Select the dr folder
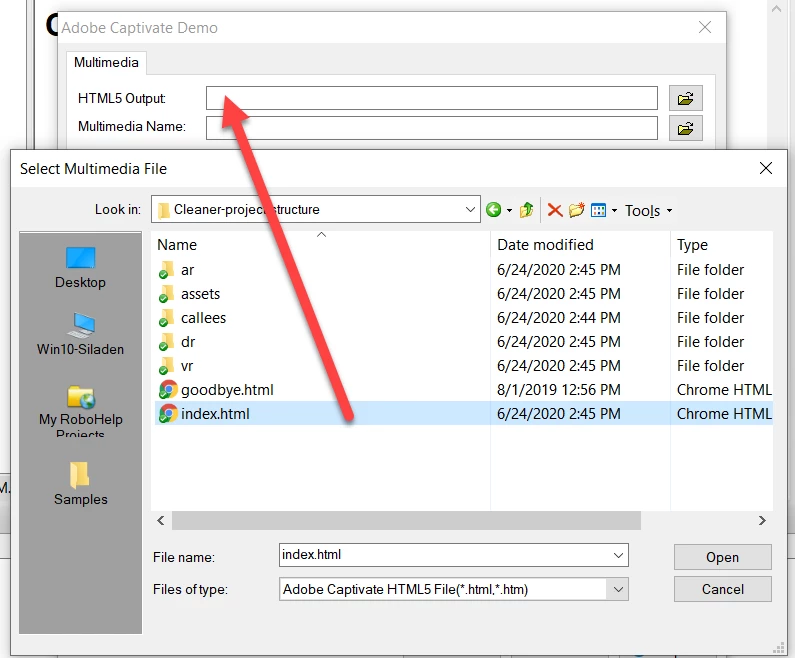This screenshot has width=795, height=658. (x=188, y=342)
